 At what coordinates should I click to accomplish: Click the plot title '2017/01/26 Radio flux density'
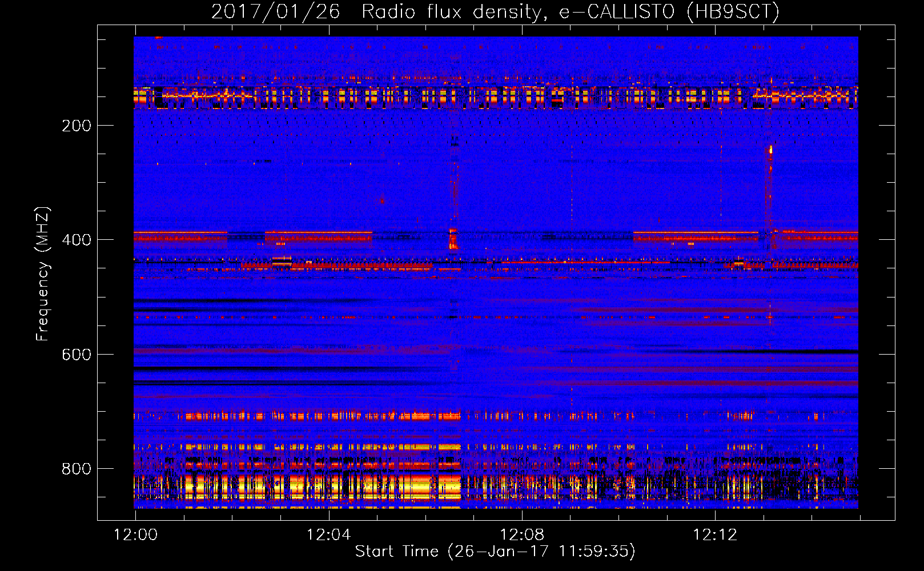coord(495,11)
